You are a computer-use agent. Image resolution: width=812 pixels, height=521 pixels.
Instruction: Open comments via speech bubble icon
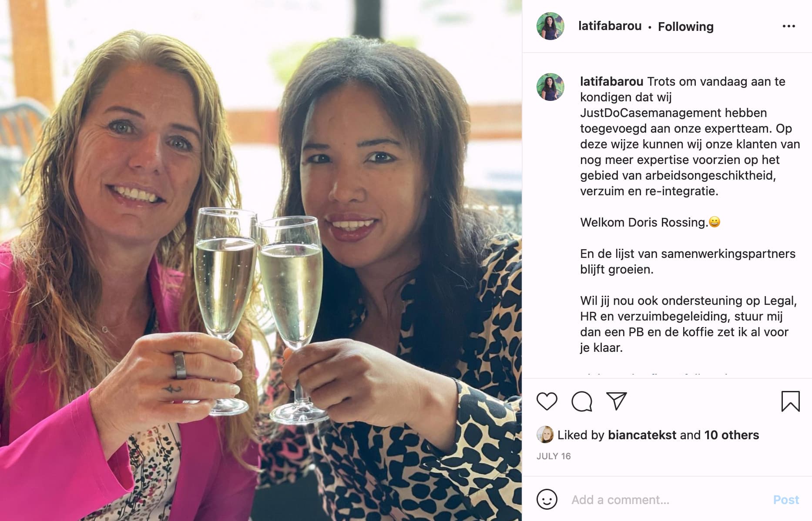point(582,401)
